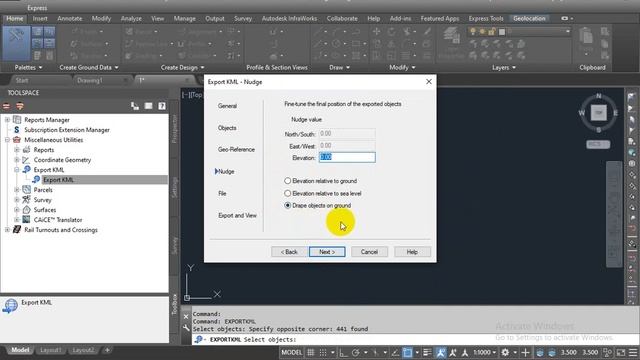Screen dimensions: 640x360
Task: Toggle drawing grid display in status bar
Action: pyautogui.click(x=311, y=352)
